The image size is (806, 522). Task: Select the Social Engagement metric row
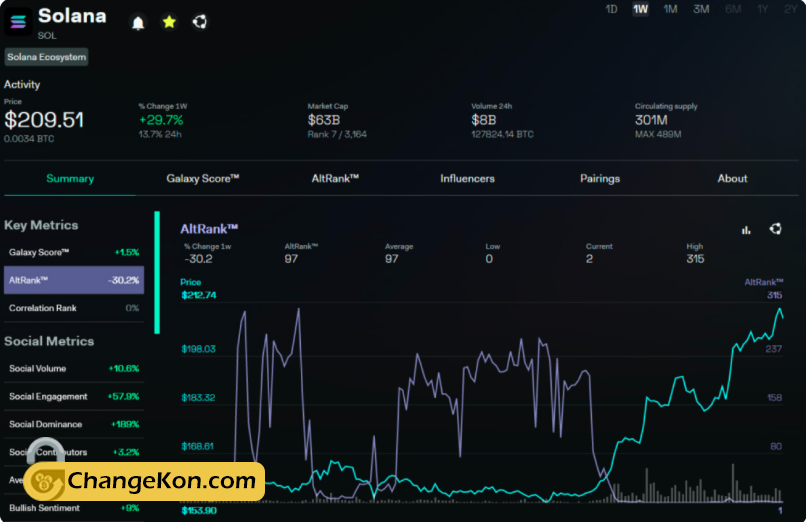[x=74, y=397]
